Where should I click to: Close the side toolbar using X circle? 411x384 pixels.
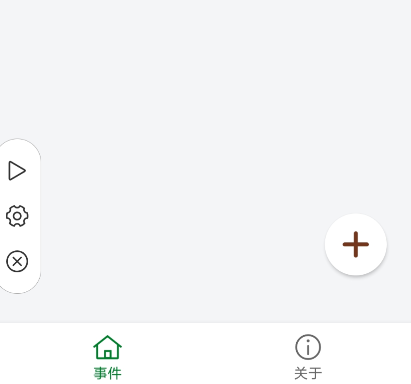click(x=17, y=261)
